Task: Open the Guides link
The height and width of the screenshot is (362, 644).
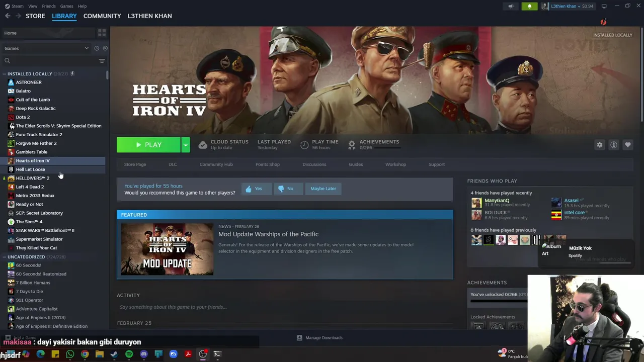Action: [356, 164]
